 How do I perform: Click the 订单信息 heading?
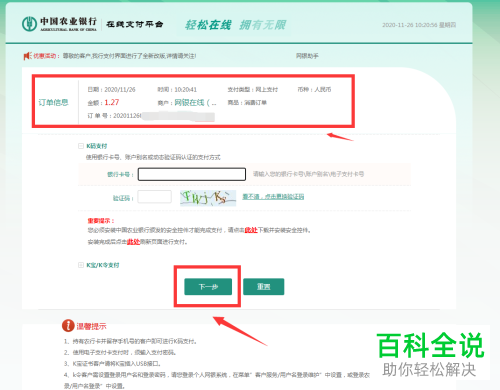tap(53, 102)
